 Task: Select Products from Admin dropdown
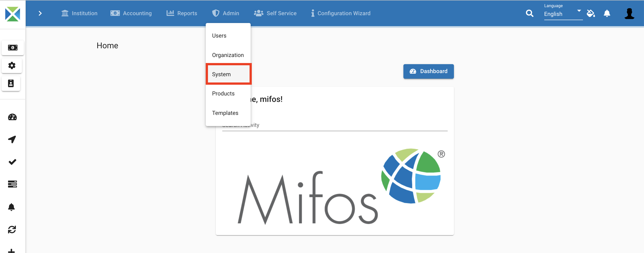[x=228, y=93]
